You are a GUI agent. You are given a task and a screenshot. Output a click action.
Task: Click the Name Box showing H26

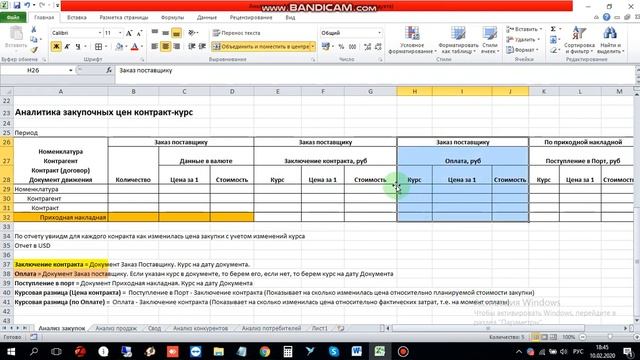click(33, 70)
